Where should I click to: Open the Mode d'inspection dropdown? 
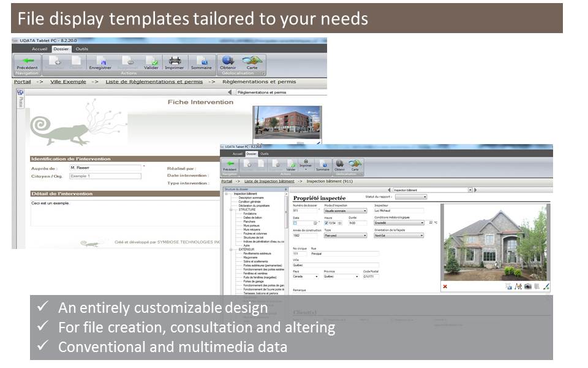tap(365, 210)
